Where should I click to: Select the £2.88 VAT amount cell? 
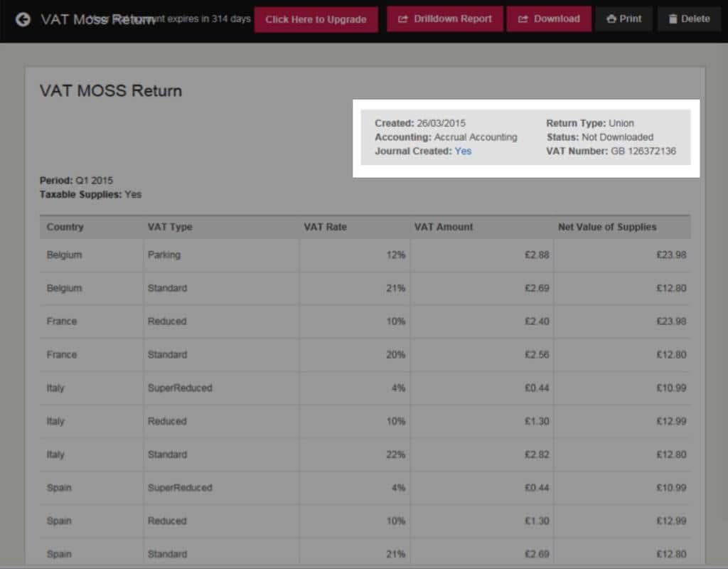[536, 255]
